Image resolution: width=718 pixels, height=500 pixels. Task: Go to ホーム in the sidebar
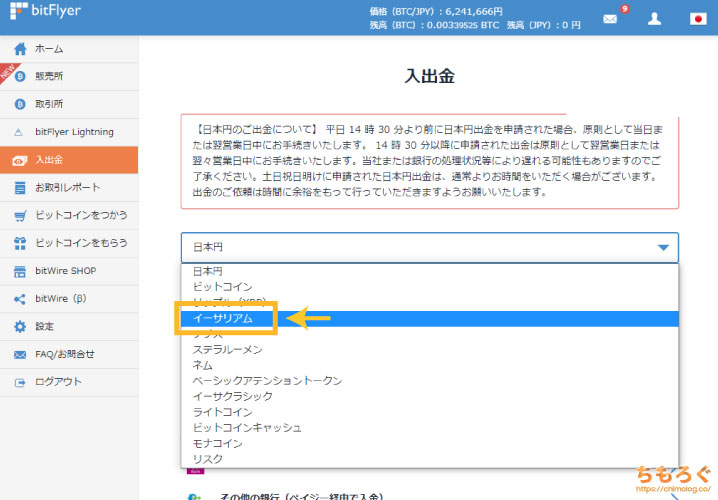pos(69,49)
